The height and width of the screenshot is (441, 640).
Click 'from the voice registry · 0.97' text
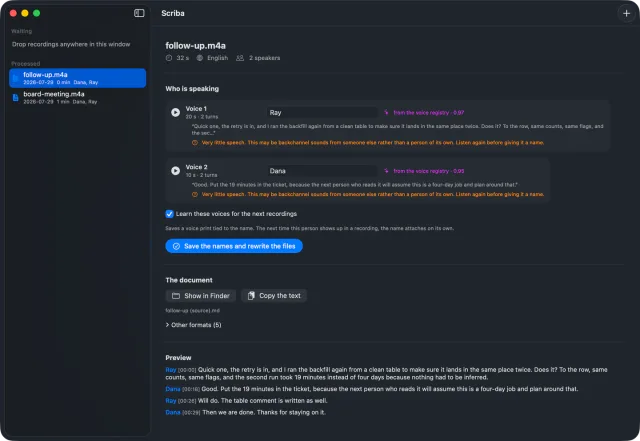[429, 113]
